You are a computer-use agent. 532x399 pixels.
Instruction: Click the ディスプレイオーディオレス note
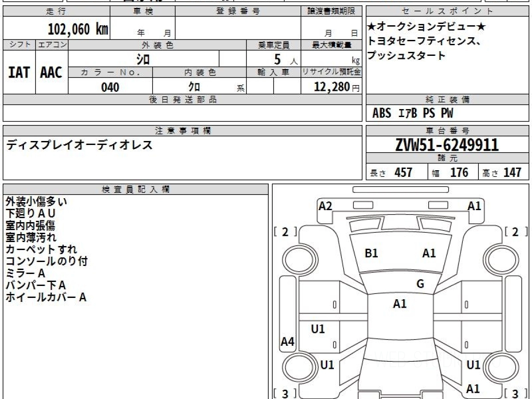(x=79, y=145)
